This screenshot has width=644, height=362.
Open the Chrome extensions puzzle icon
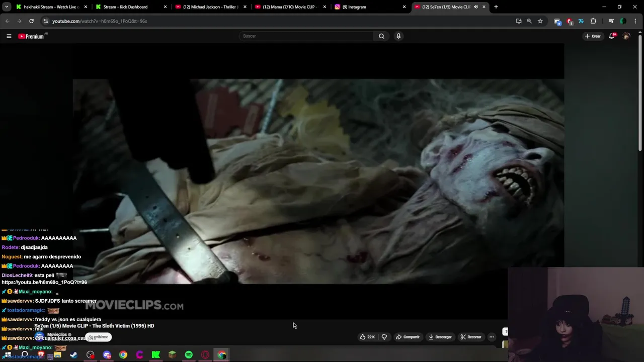pyautogui.click(x=593, y=21)
